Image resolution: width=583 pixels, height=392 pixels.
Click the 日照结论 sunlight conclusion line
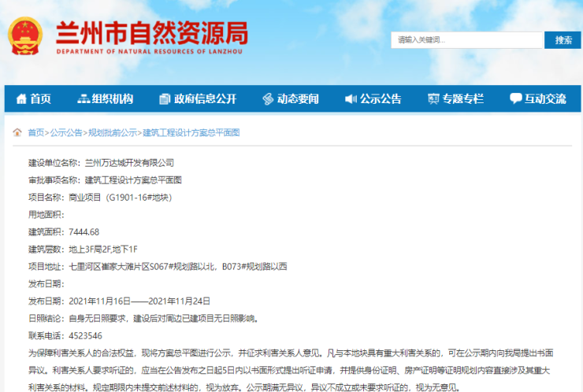(143, 319)
